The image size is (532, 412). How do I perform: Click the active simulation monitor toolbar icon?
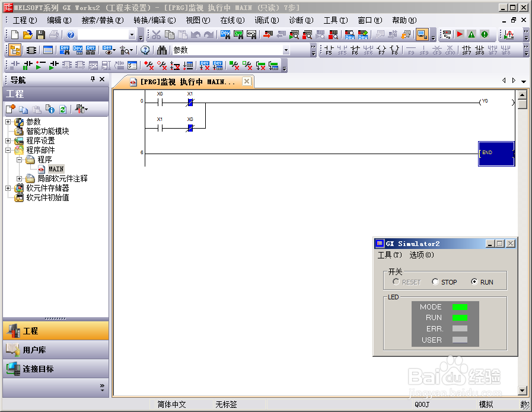422,34
